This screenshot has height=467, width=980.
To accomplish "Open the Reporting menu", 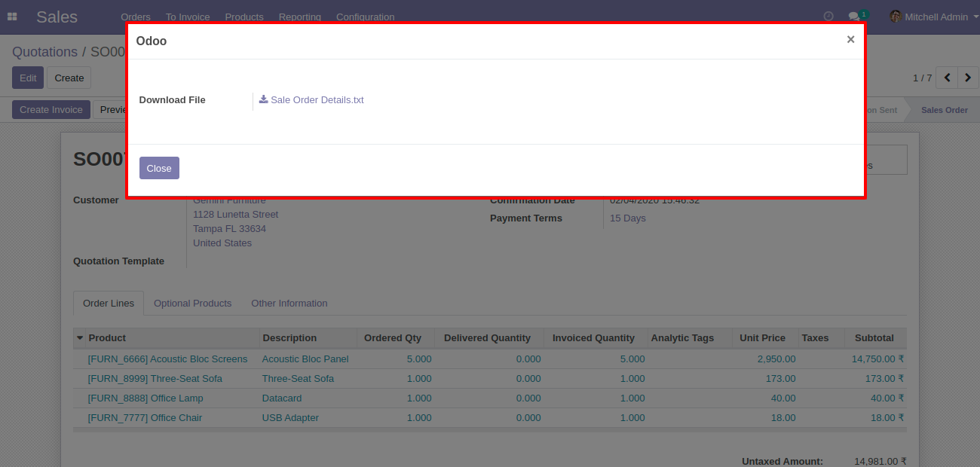I will (x=300, y=17).
